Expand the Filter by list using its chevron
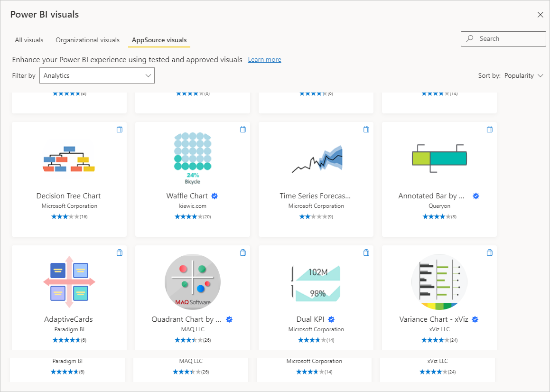Viewport: 550px width, 392px height. click(x=148, y=75)
